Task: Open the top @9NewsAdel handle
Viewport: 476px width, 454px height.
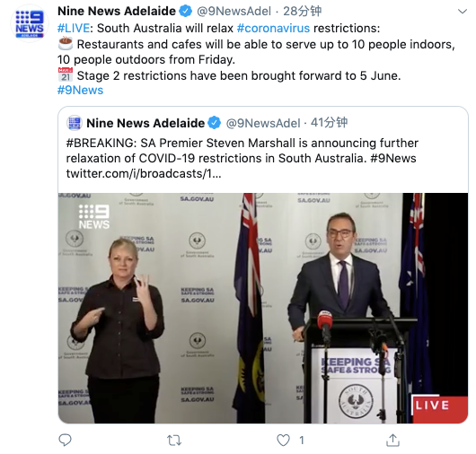Action: (x=234, y=12)
